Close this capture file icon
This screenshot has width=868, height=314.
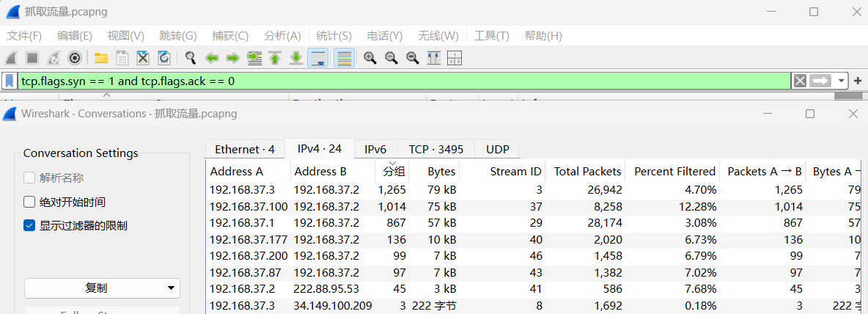(x=143, y=58)
